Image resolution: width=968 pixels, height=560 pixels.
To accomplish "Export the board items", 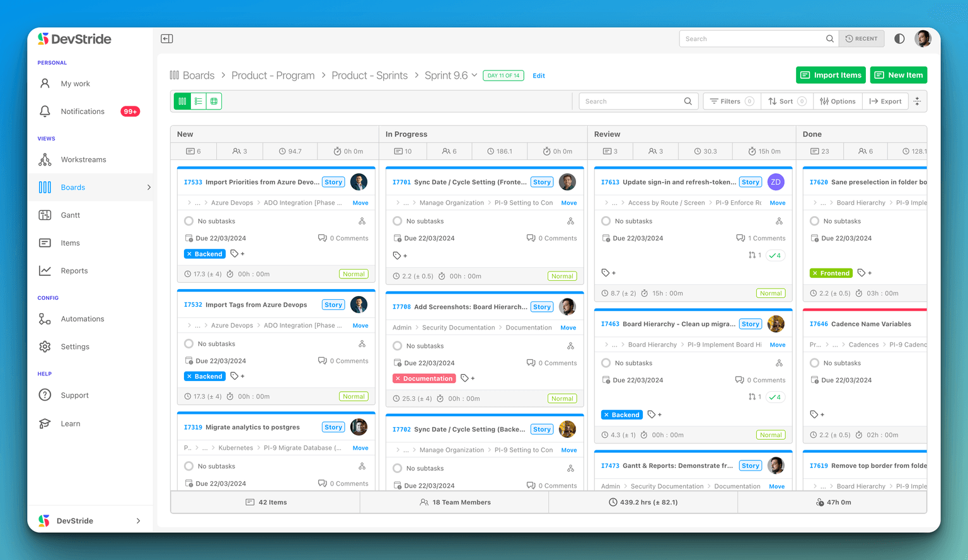I will pyautogui.click(x=885, y=101).
